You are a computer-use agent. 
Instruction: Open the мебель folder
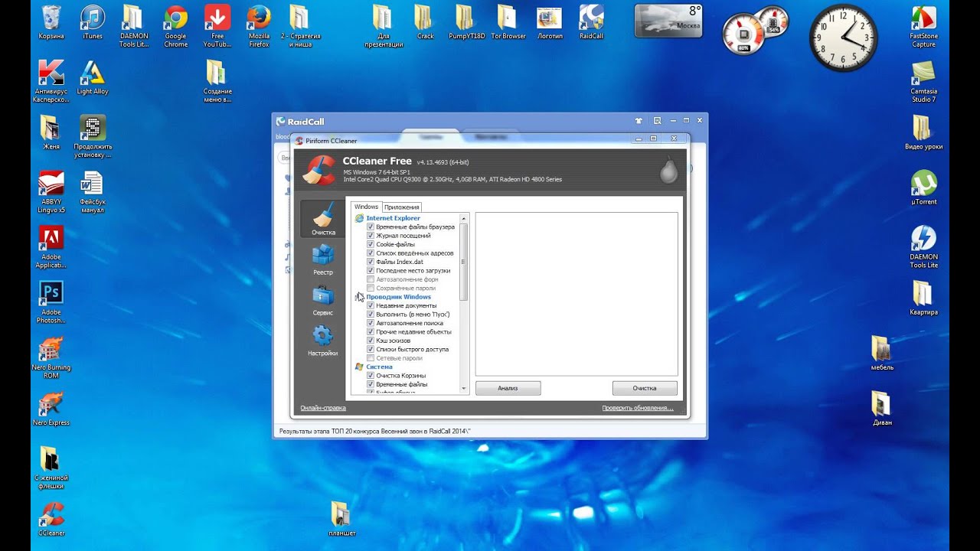882,354
